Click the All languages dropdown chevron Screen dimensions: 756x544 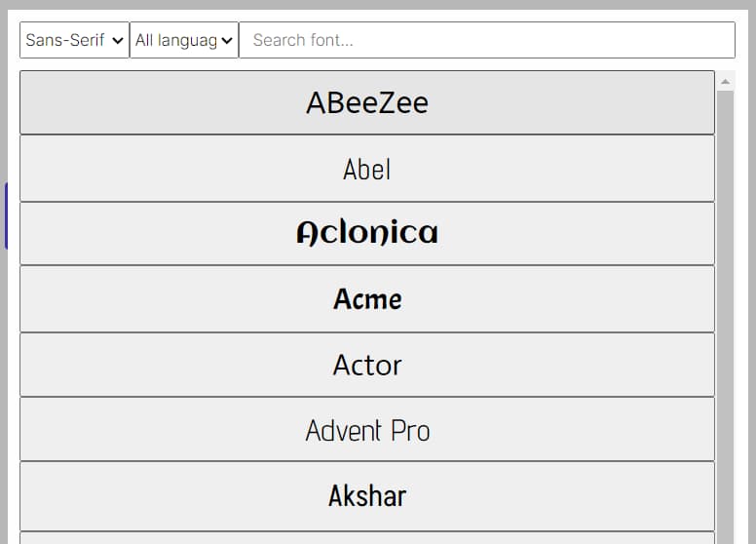[227, 41]
